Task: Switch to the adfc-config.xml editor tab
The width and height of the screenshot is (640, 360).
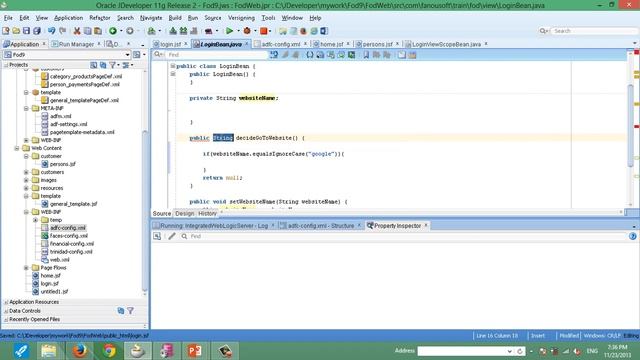Action: pyautogui.click(x=280, y=44)
